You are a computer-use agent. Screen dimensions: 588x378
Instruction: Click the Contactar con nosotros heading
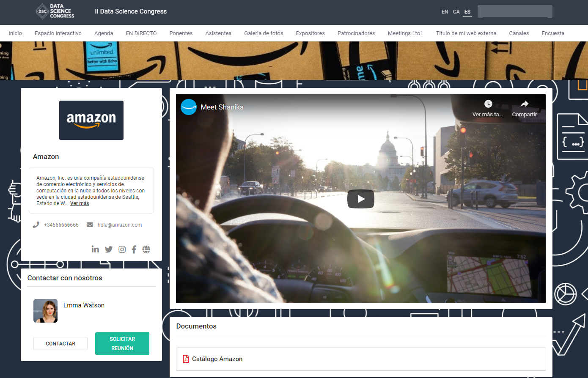[65, 278]
